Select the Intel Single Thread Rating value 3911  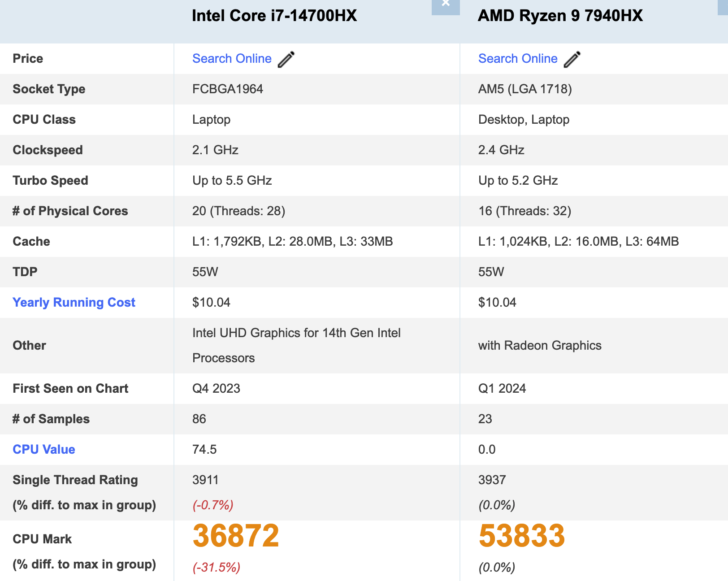tap(205, 480)
